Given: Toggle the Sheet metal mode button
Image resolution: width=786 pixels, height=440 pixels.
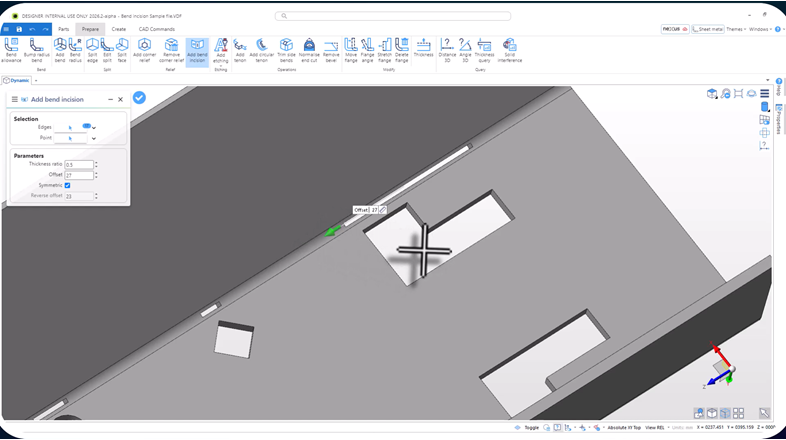Looking at the screenshot, I should click(x=707, y=29).
